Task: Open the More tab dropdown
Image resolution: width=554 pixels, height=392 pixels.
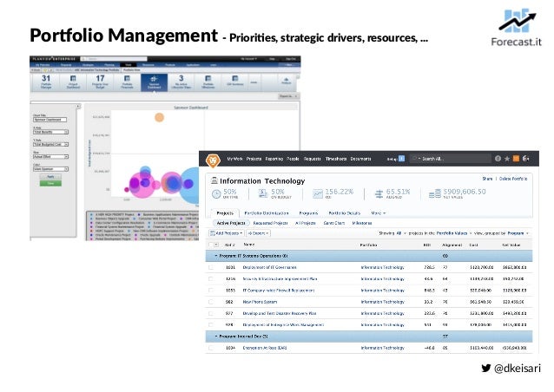Action: pos(378,213)
